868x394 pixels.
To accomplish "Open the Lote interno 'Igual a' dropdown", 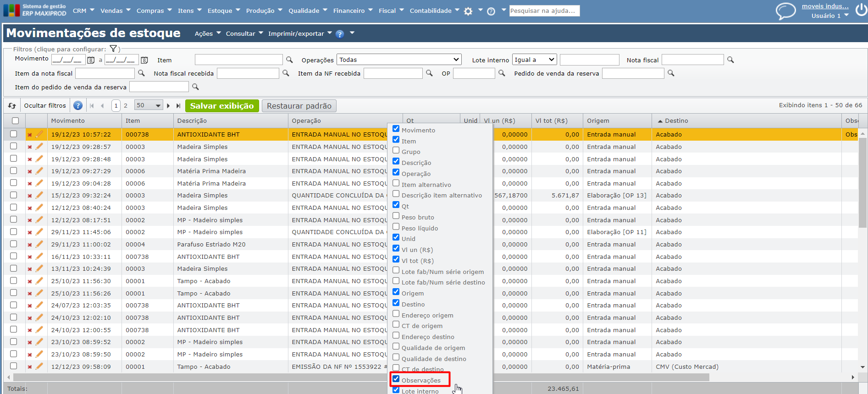I will coord(534,60).
